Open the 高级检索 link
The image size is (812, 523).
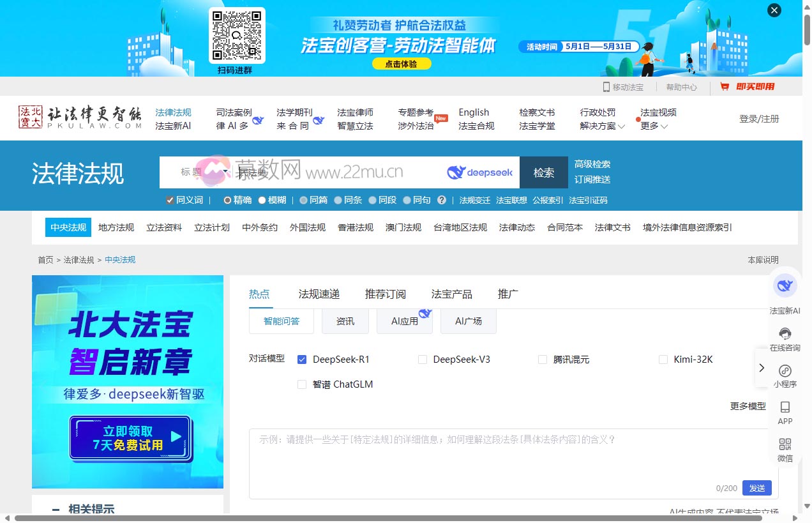(594, 163)
